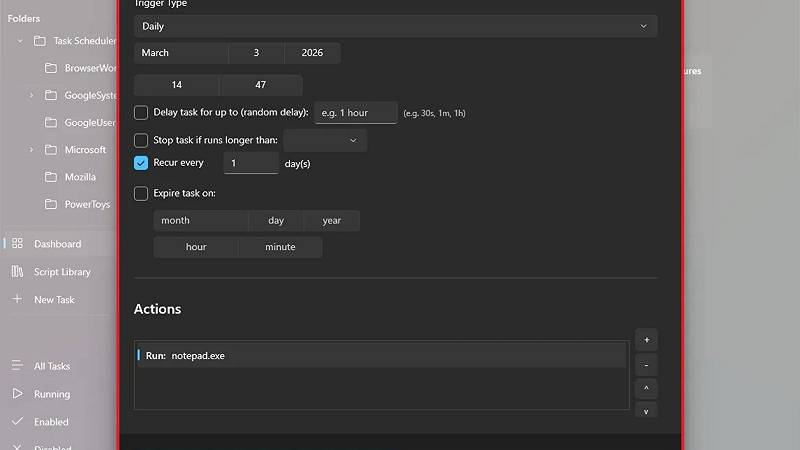Image resolution: width=800 pixels, height=450 pixels.
Task: Expand the GoogleSystem folder chevron
Action: click(31, 95)
